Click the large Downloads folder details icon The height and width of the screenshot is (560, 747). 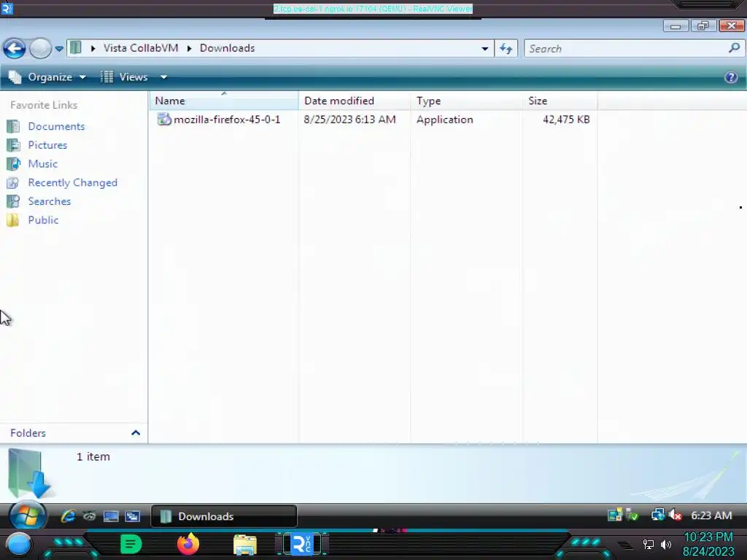tap(29, 473)
